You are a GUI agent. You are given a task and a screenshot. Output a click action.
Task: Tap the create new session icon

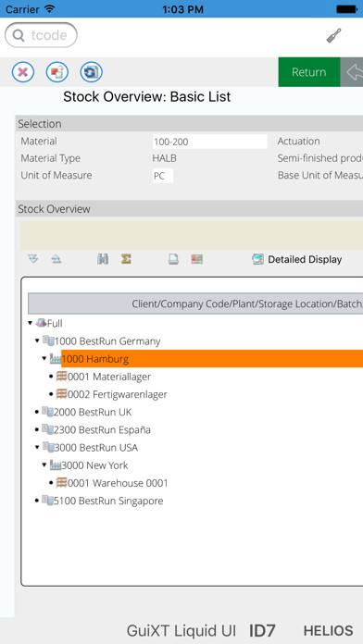coord(57,73)
